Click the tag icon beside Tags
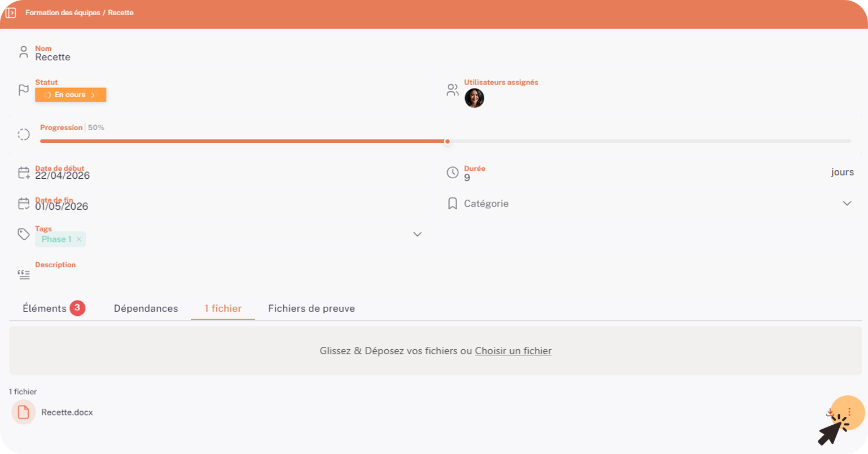 (23, 234)
